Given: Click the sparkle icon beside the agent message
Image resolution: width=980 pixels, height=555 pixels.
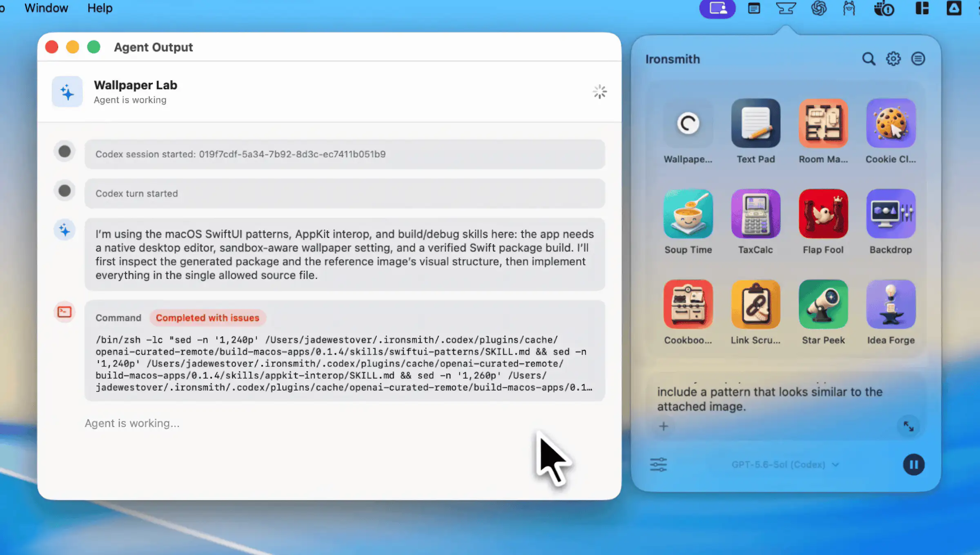Looking at the screenshot, I should (65, 231).
